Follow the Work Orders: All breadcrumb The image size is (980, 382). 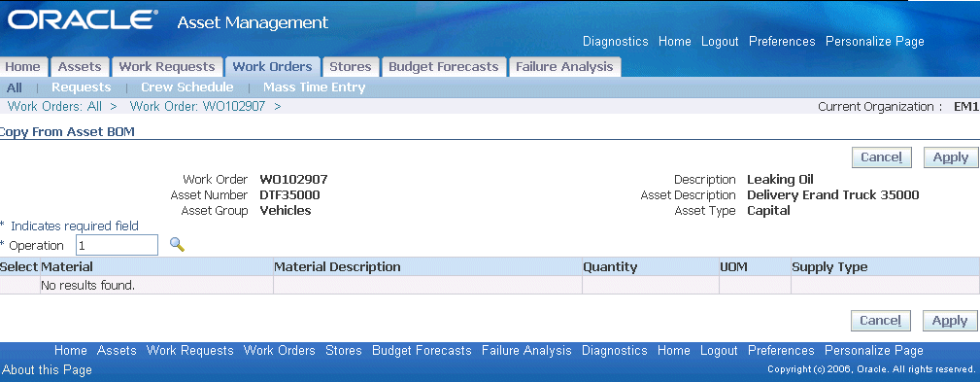coord(55,106)
